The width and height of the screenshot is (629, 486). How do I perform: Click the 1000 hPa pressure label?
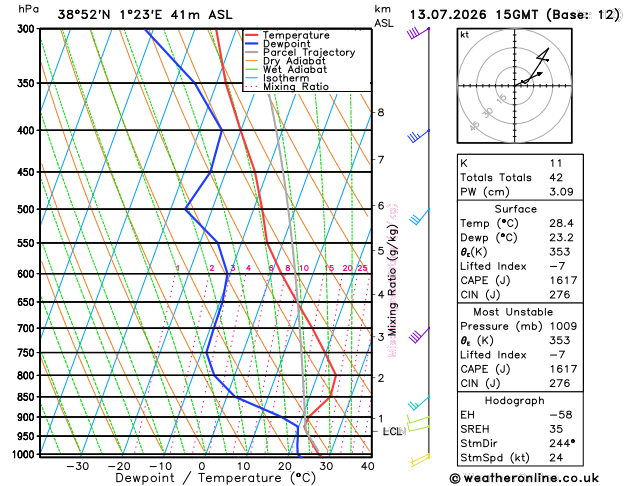[26, 454]
